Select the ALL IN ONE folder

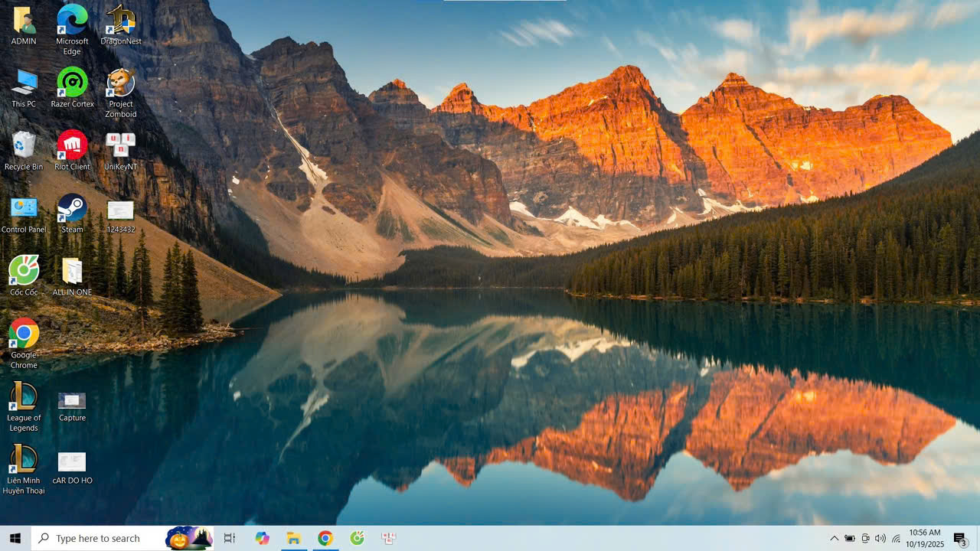[72, 271]
